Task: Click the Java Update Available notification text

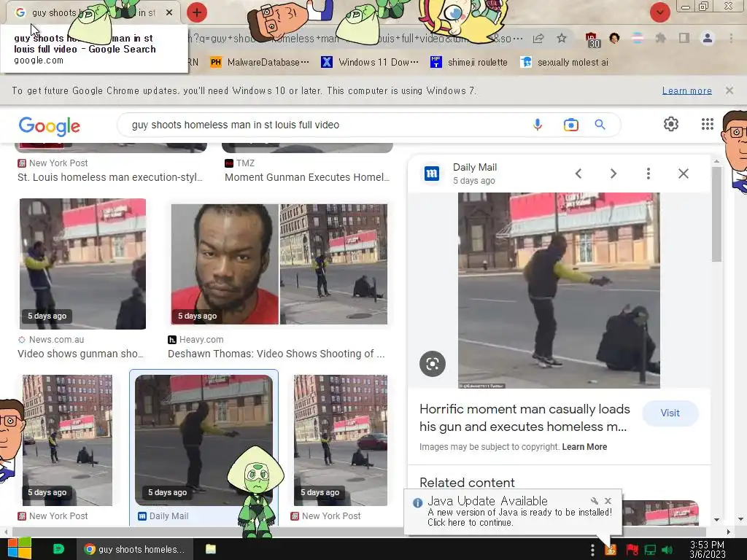Action: pos(519,517)
